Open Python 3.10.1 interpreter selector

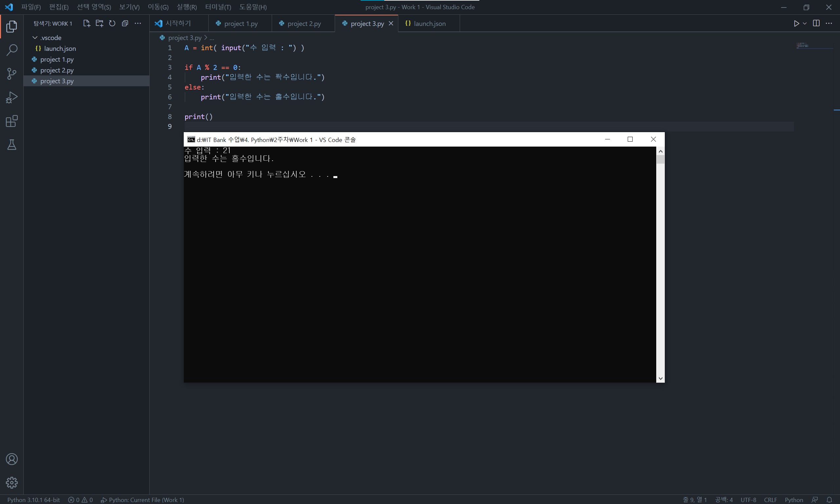coord(33,500)
